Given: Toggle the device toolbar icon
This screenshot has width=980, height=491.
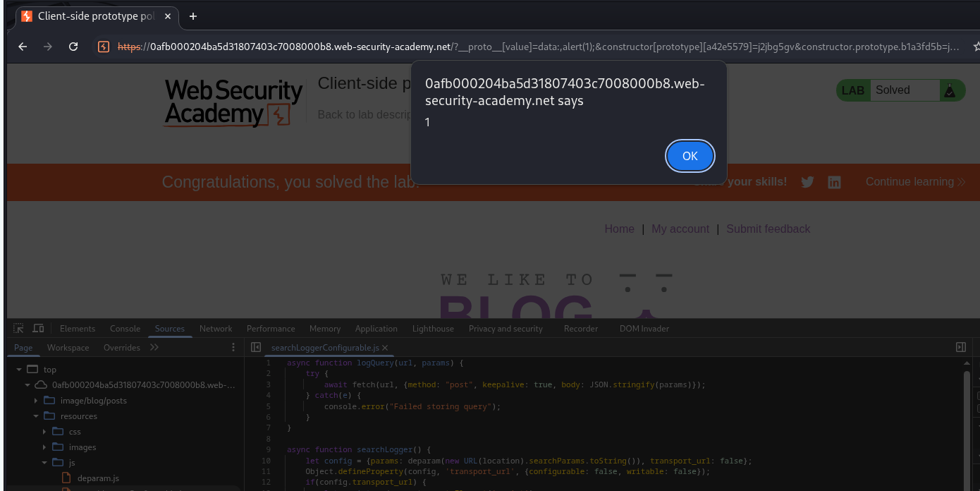Looking at the screenshot, I should tap(38, 329).
